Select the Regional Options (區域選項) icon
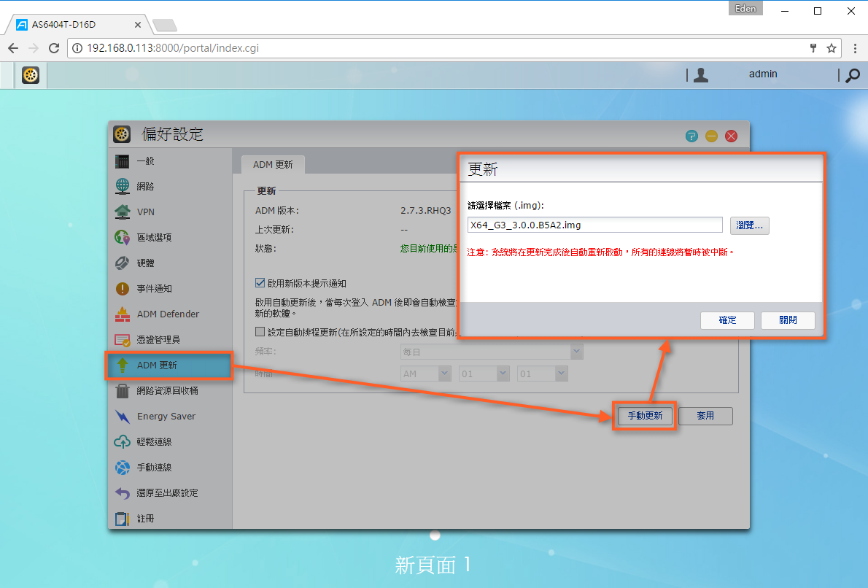The width and height of the screenshot is (868, 588). click(x=123, y=238)
